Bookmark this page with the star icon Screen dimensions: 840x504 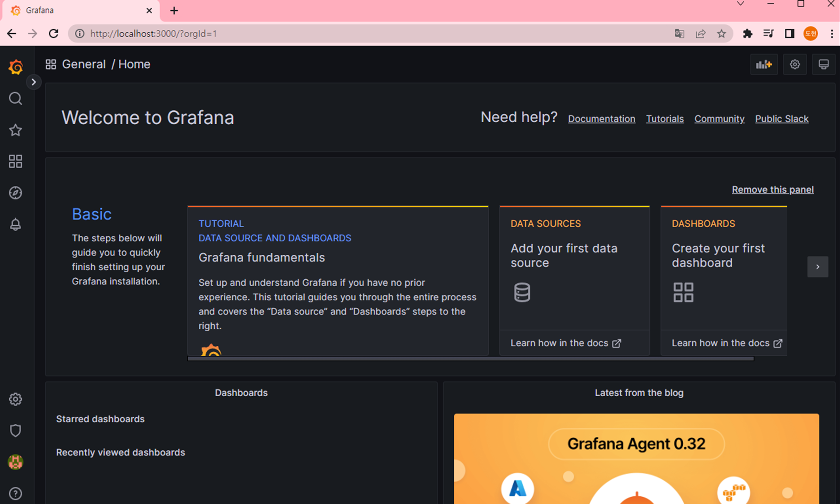pos(721,34)
